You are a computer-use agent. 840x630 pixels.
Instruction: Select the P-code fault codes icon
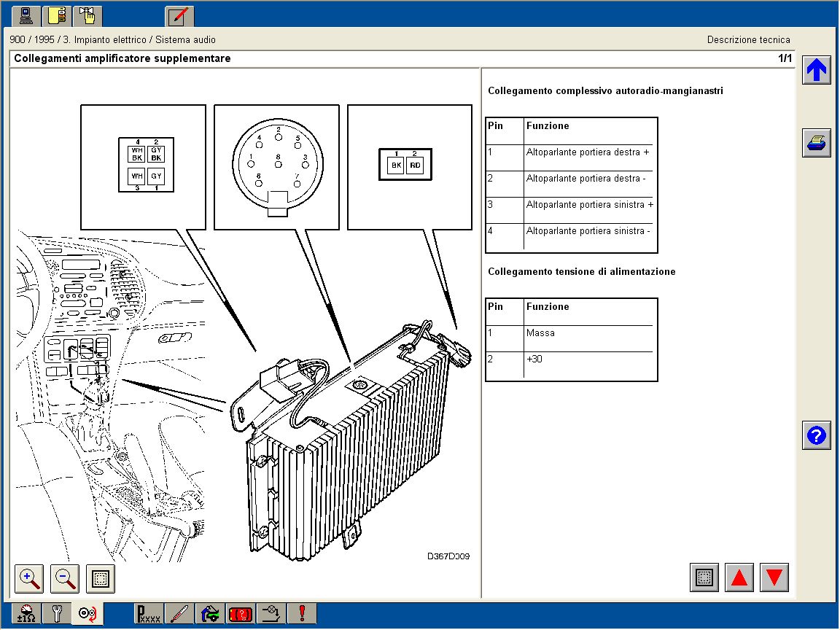pos(149,614)
